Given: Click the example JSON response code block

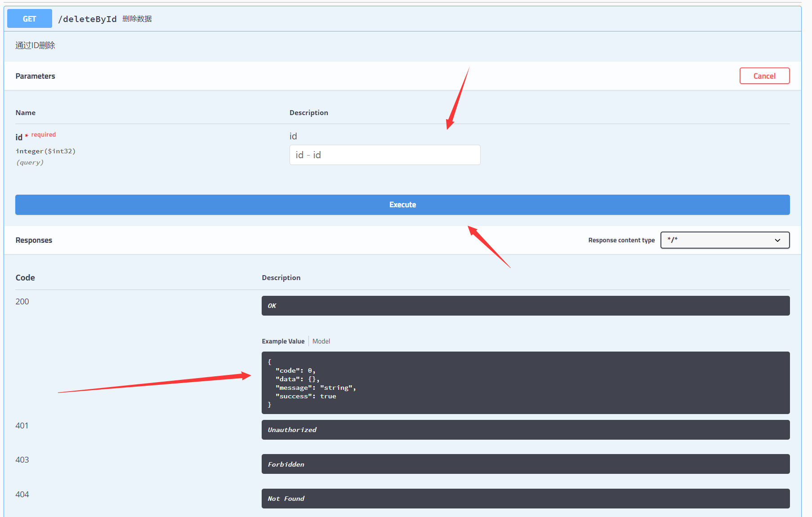Looking at the screenshot, I should pyautogui.click(x=525, y=383).
